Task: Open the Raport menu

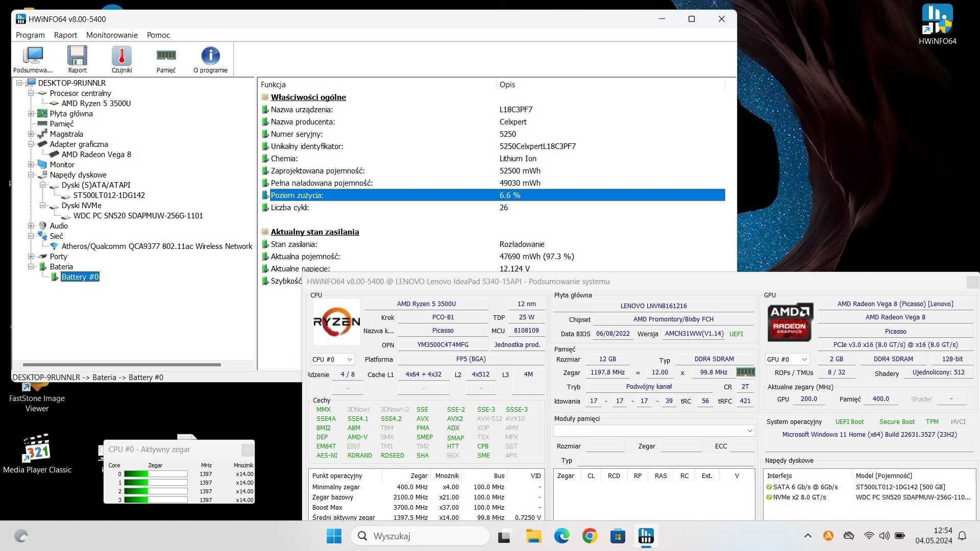Action: 65,35
